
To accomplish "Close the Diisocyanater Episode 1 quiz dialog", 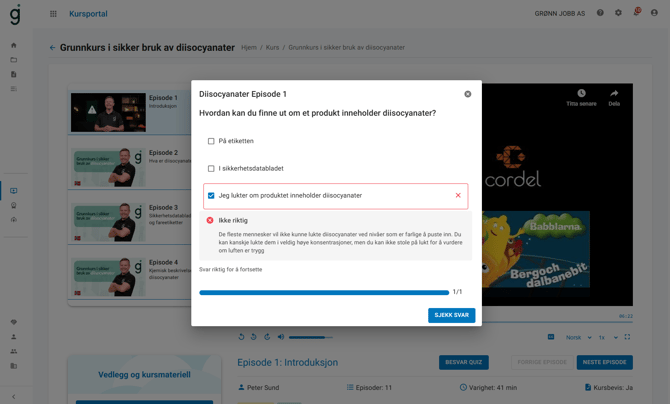I will click(468, 94).
